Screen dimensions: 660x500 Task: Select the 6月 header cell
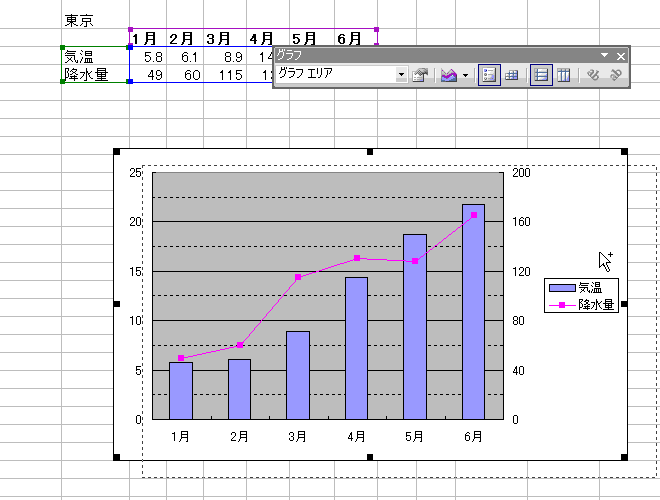click(356, 38)
